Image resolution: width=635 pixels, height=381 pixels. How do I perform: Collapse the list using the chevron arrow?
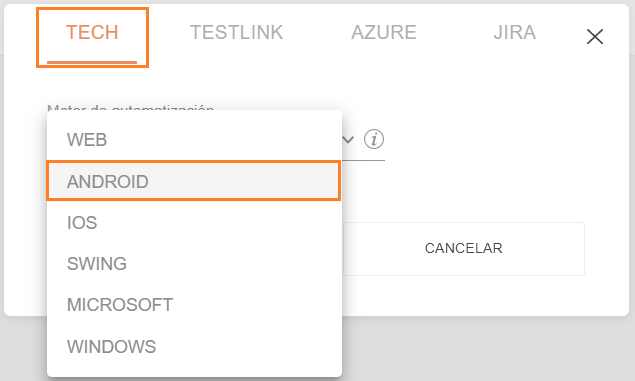click(x=348, y=140)
